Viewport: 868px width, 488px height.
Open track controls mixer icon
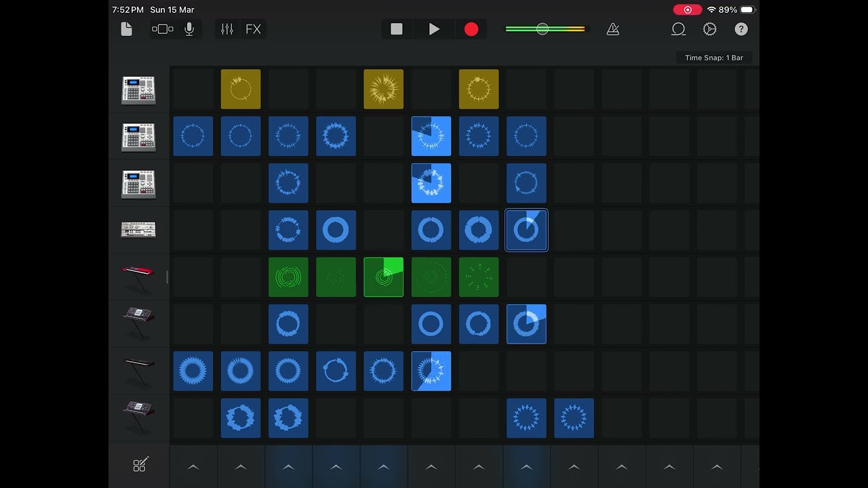tap(227, 29)
